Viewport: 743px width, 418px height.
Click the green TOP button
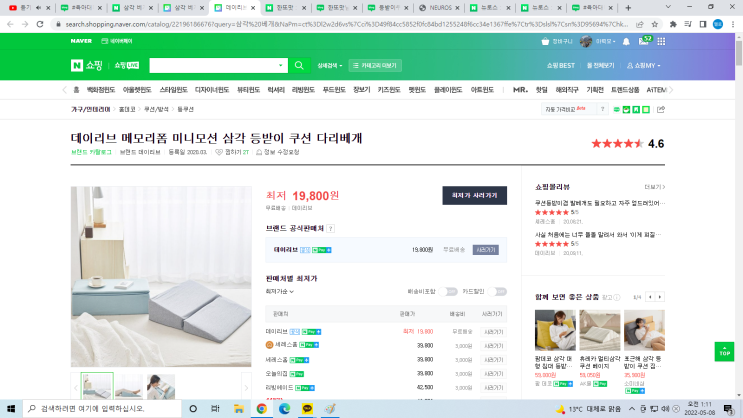pos(724,352)
